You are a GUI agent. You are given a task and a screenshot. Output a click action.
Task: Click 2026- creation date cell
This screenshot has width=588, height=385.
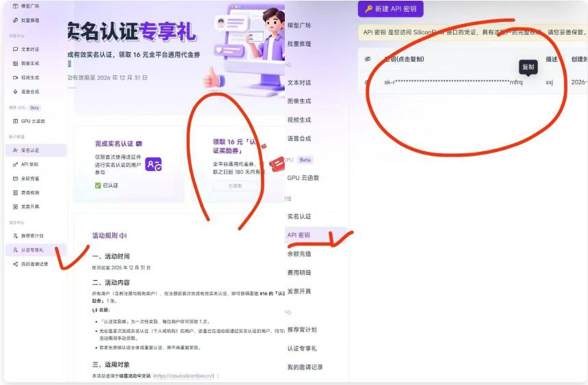[x=579, y=82]
